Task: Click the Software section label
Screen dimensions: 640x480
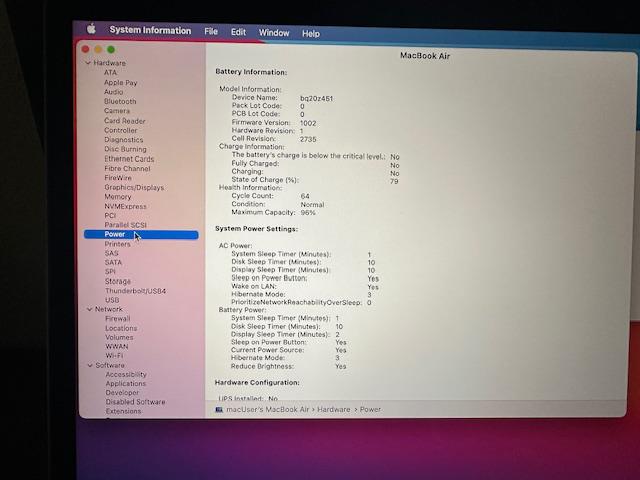Action: pyautogui.click(x=110, y=365)
